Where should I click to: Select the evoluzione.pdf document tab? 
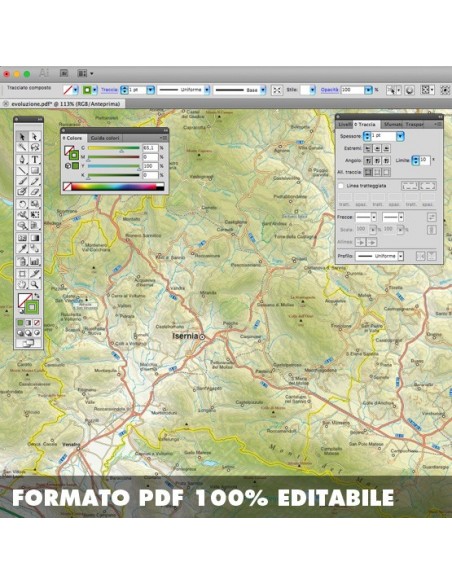pos(63,104)
